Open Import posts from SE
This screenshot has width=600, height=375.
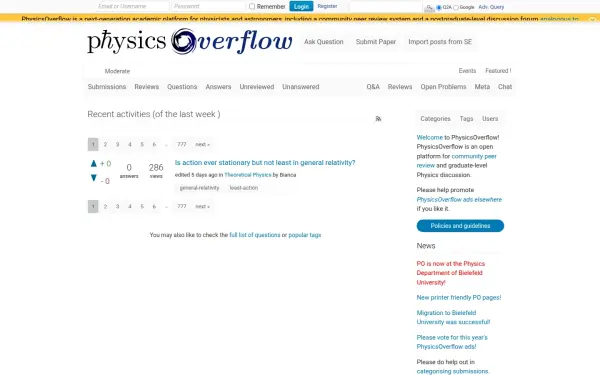(x=440, y=42)
